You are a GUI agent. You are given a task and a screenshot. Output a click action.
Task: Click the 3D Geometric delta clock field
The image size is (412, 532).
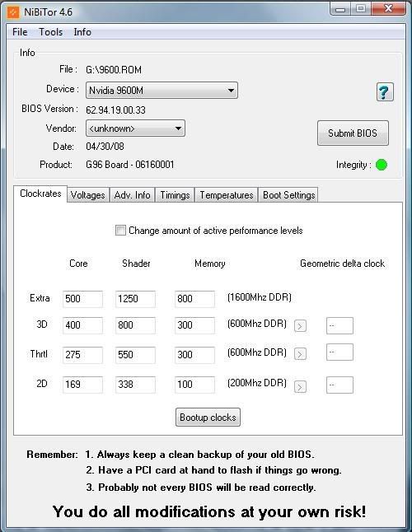pos(339,326)
